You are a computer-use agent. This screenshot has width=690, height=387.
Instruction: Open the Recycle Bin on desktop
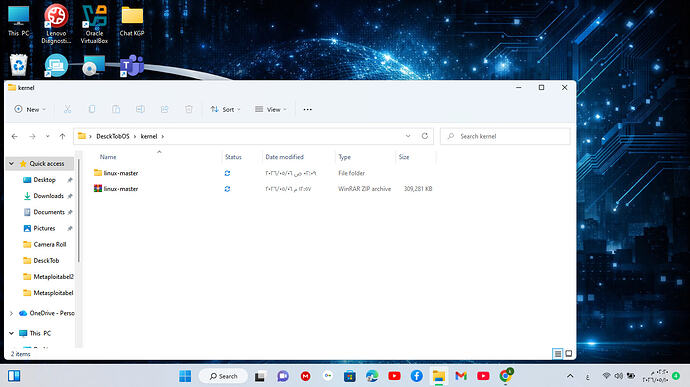click(x=18, y=65)
